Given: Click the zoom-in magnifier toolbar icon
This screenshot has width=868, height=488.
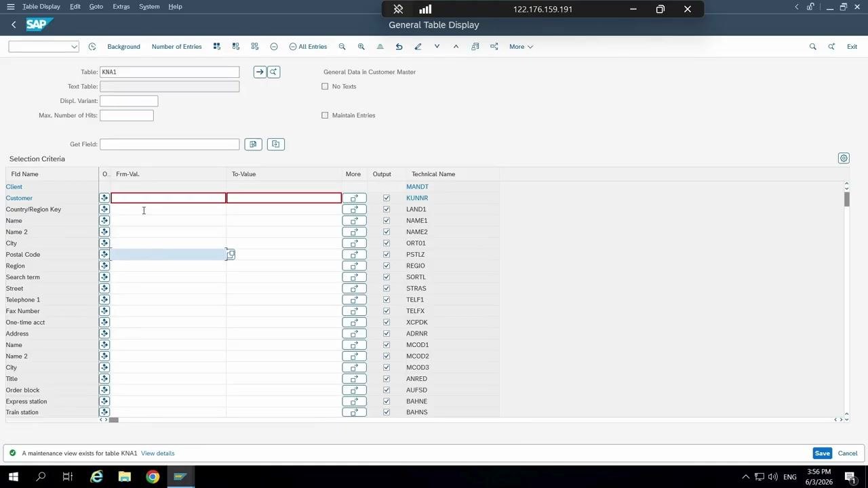Looking at the screenshot, I should point(361,47).
